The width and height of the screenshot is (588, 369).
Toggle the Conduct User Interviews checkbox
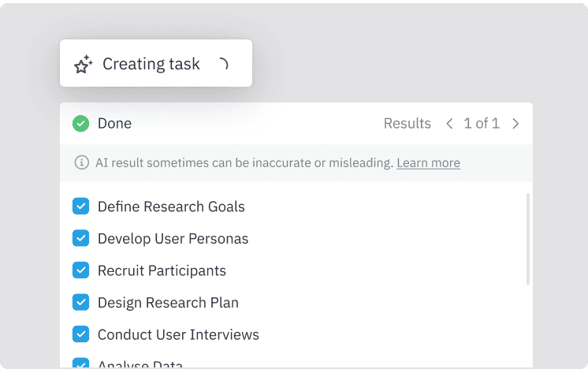click(x=80, y=334)
